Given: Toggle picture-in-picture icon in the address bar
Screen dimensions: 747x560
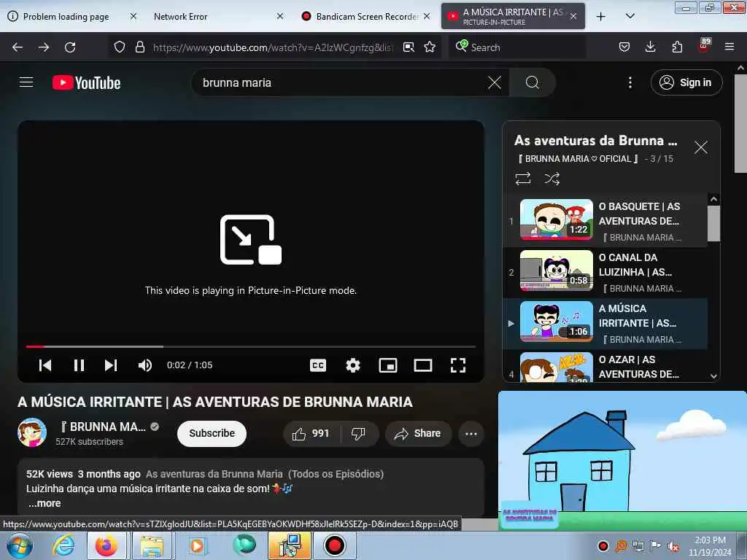Looking at the screenshot, I should pyautogui.click(x=409, y=47).
